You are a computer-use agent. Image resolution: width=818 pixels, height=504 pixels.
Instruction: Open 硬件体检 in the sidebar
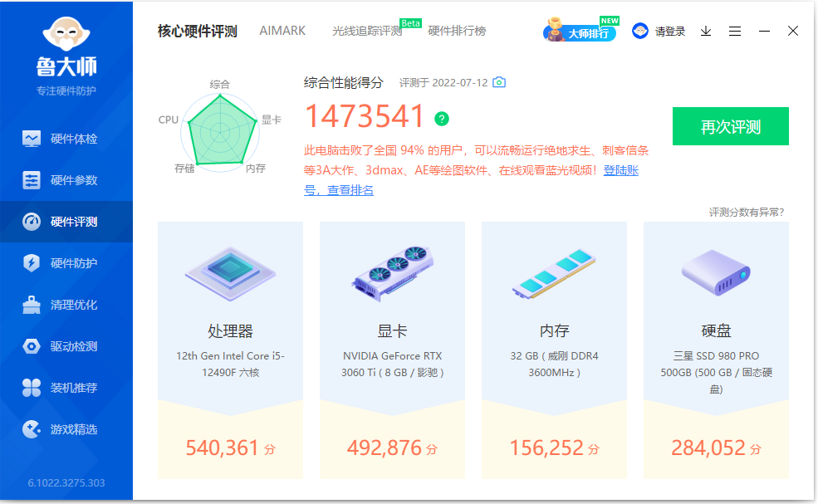(66, 139)
